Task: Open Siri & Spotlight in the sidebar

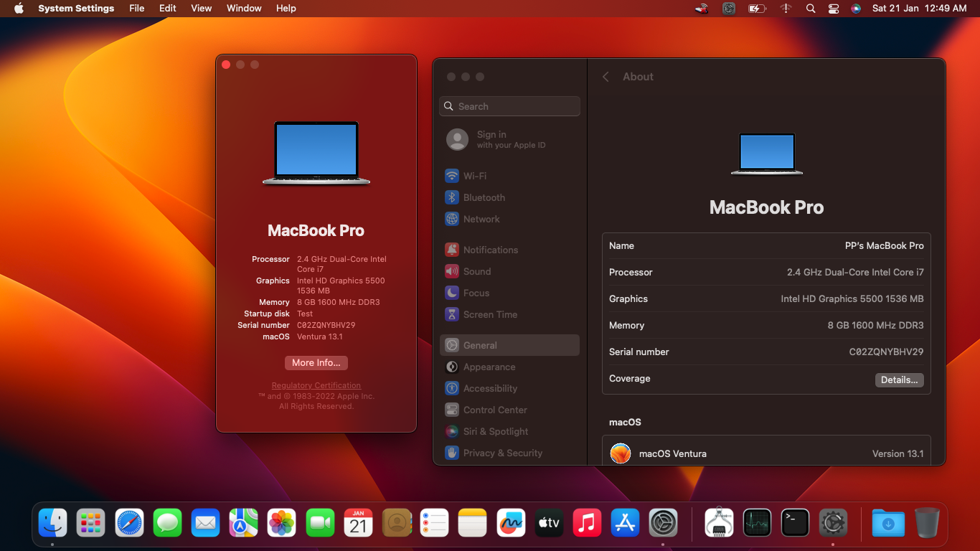Action: (x=509, y=431)
